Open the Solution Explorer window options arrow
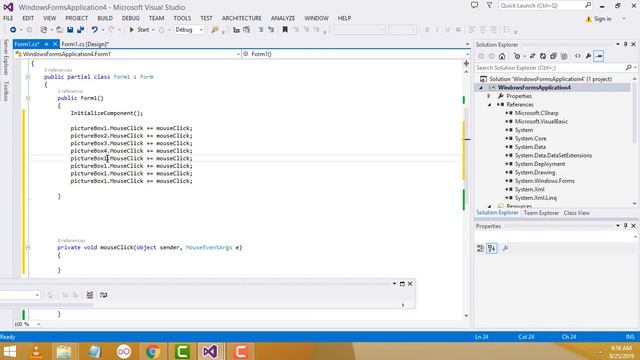This screenshot has height=360, width=640. [x=618, y=44]
